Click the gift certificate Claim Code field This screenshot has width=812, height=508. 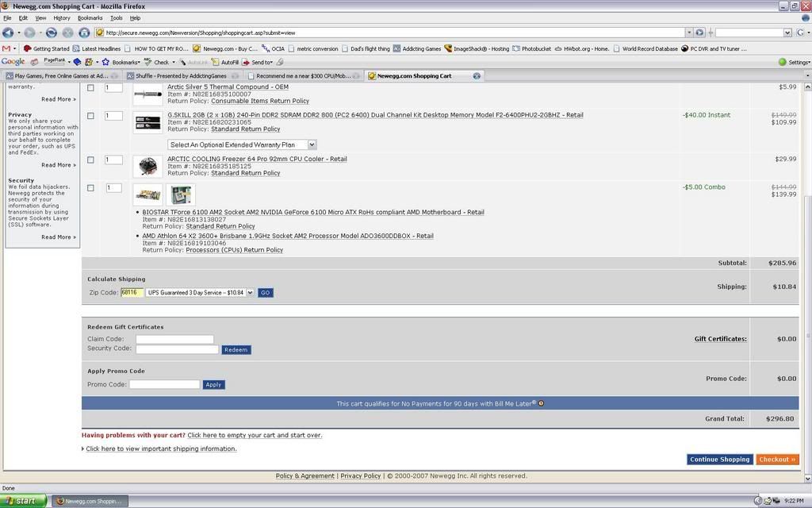coord(174,339)
